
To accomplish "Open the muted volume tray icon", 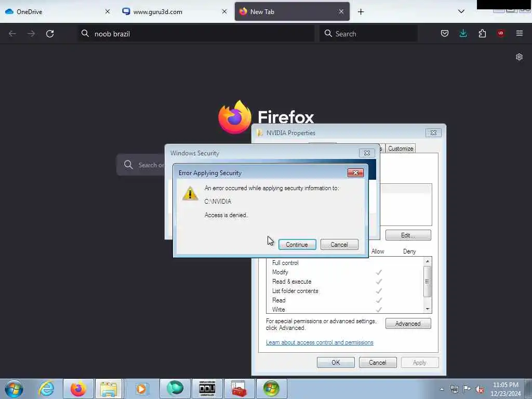I will click(480, 389).
